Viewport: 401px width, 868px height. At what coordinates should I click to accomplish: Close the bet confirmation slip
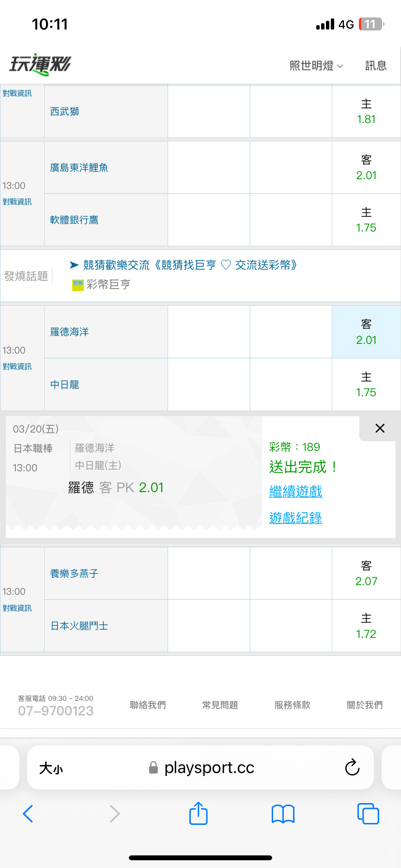(380, 428)
